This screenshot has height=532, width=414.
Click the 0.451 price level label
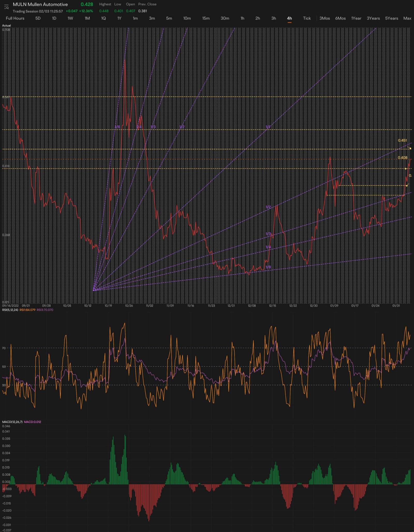click(x=402, y=140)
